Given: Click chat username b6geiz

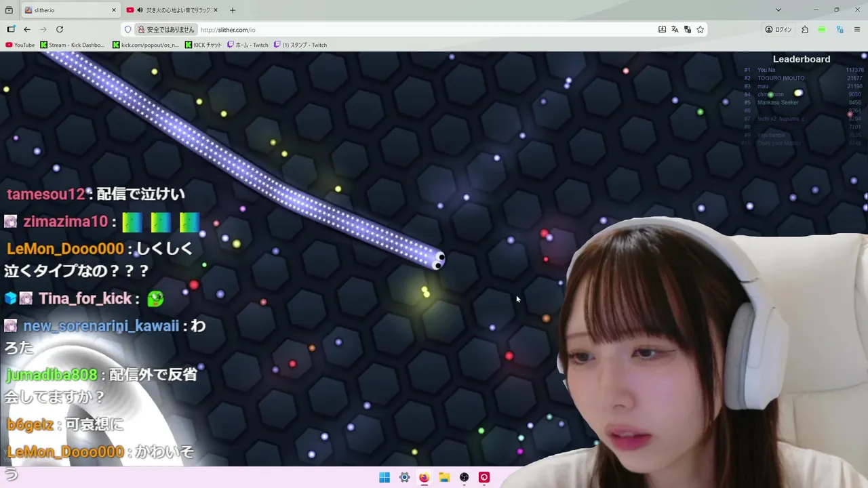Looking at the screenshot, I should pos(31,425).
